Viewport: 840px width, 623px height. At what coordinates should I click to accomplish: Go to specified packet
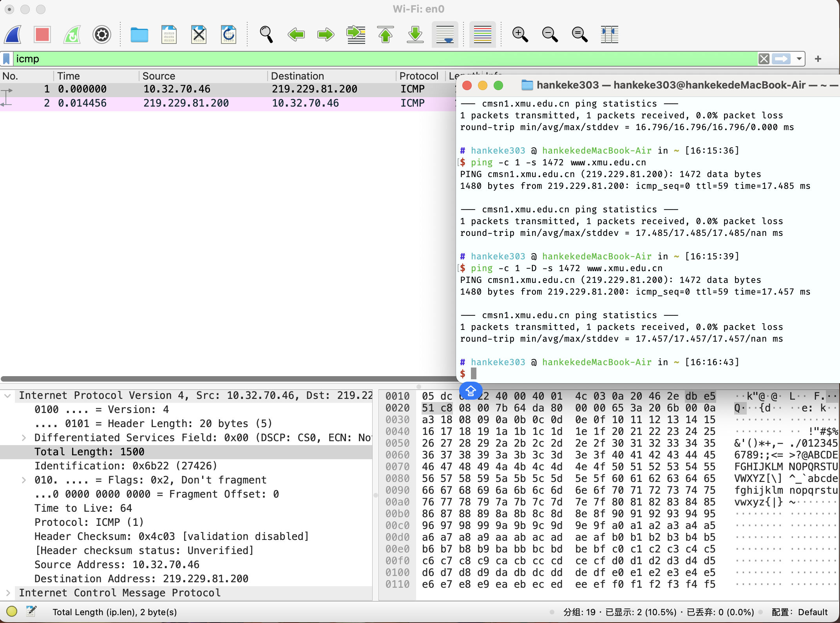[x=356, y=34]
